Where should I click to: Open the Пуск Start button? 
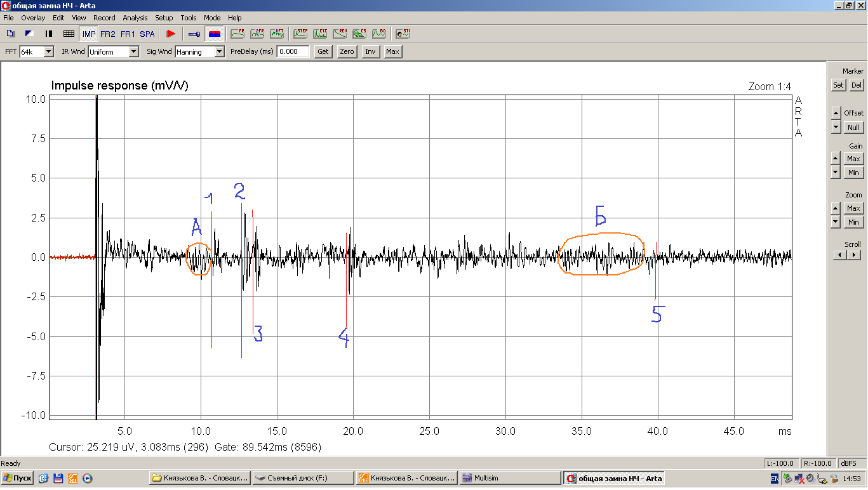pyautogui.click(x=18, y=478)
